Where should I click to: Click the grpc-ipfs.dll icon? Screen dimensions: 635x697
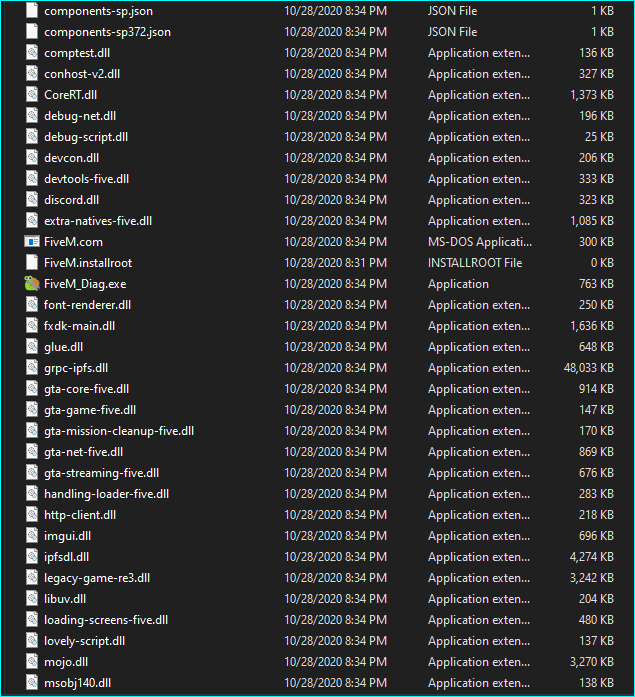32,368
